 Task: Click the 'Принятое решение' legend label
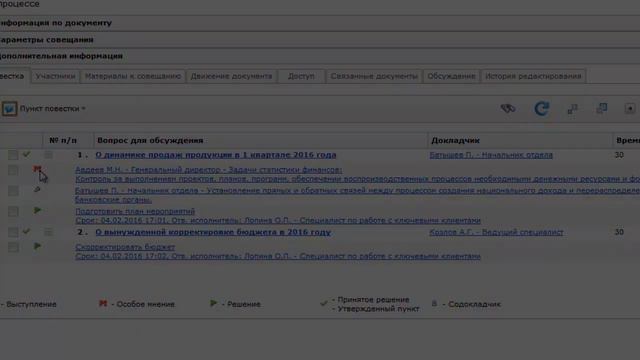(x=373, y=300)
